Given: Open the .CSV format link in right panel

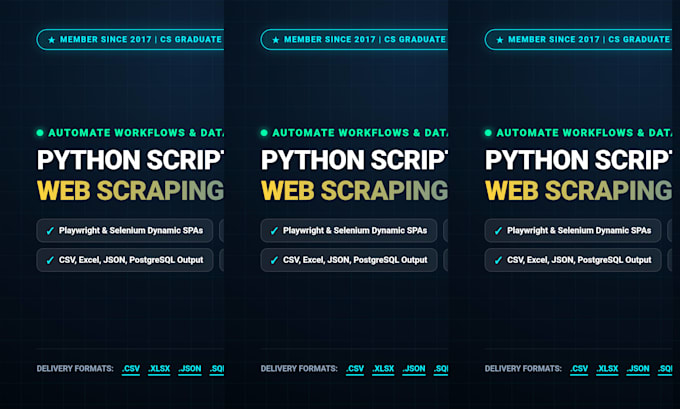Looking at the screenshot, I should (579, 369).
